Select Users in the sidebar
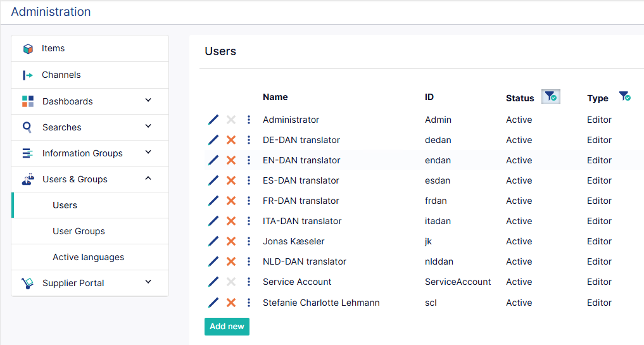Viewport: 644px width, 345px height. 90,205
